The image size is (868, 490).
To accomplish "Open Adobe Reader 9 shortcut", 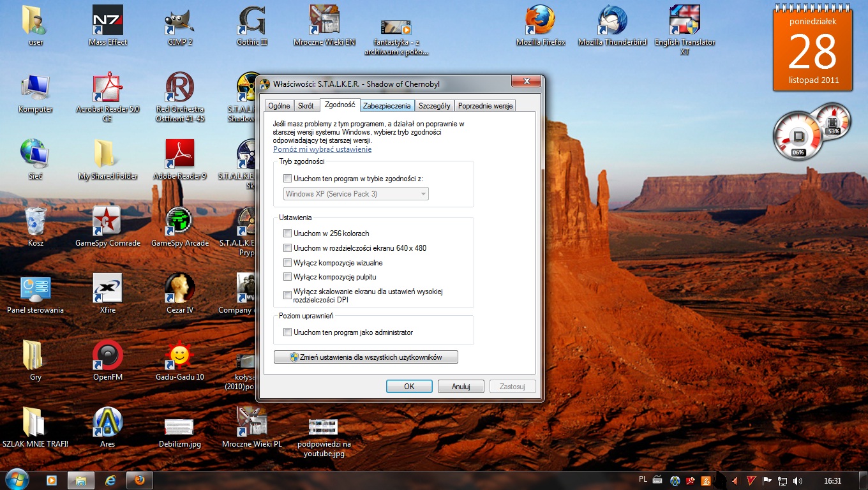I will pyautogui.click(x=180, y=160).
